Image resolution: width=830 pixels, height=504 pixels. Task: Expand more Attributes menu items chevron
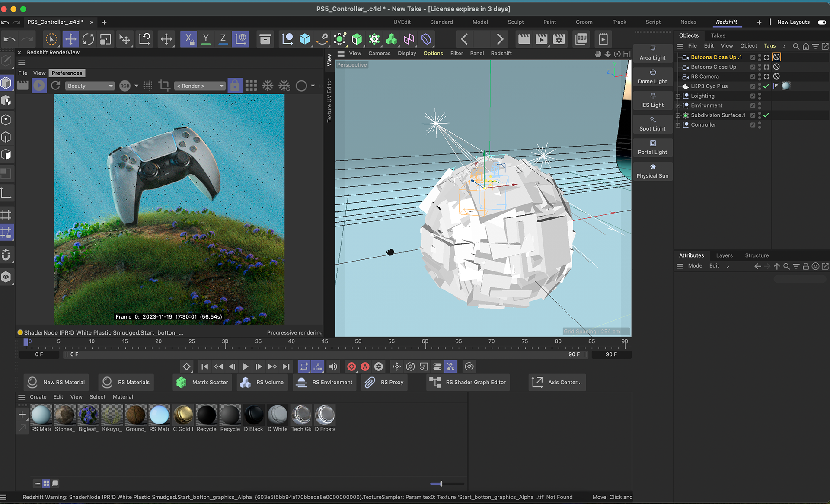click(x=728, y=266)
